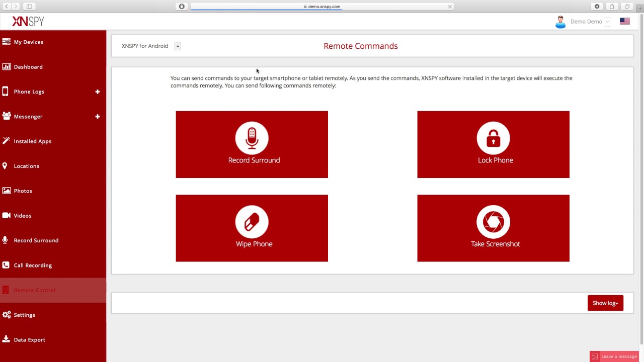Open Data Export menu item

pyautogui.click(x=53, y=339)
